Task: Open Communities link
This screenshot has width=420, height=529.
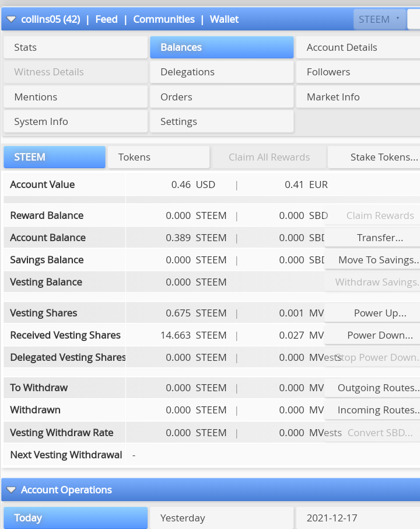Action: pos(164,19)
